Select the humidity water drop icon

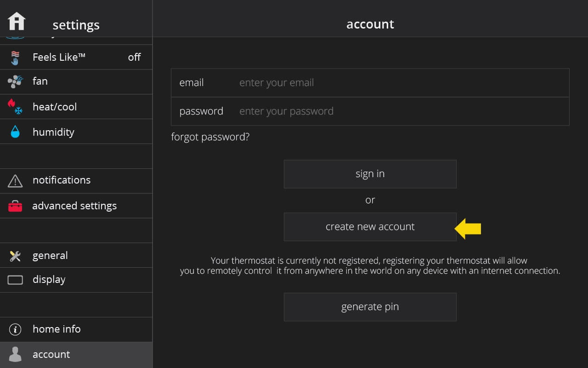pos(15,132)
